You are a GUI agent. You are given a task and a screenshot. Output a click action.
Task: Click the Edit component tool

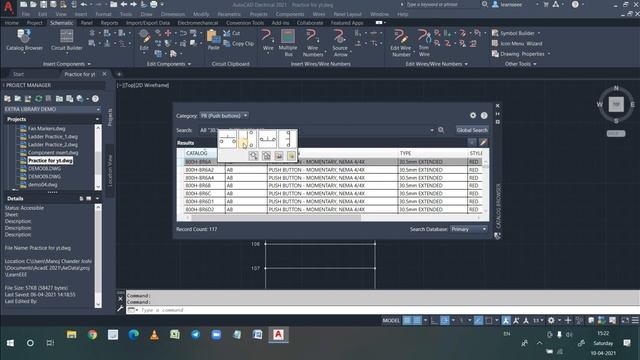coord(144,40)
